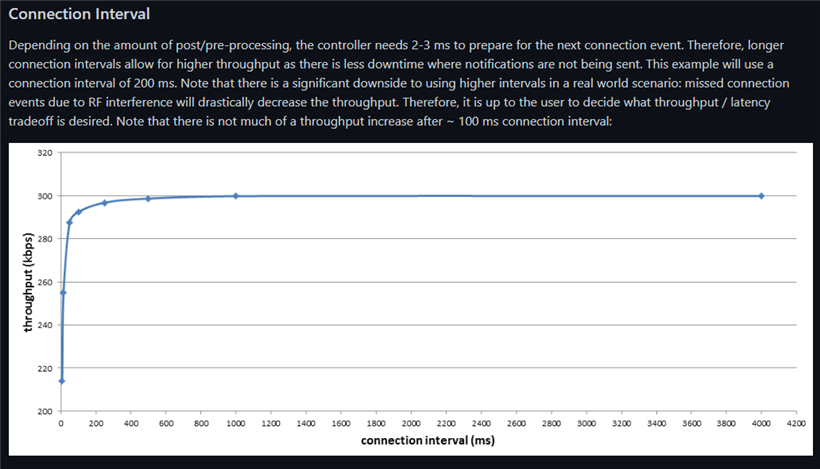Click the 2000 label on the x-axis
820x469 pixels.
click(x=410, y=423)
